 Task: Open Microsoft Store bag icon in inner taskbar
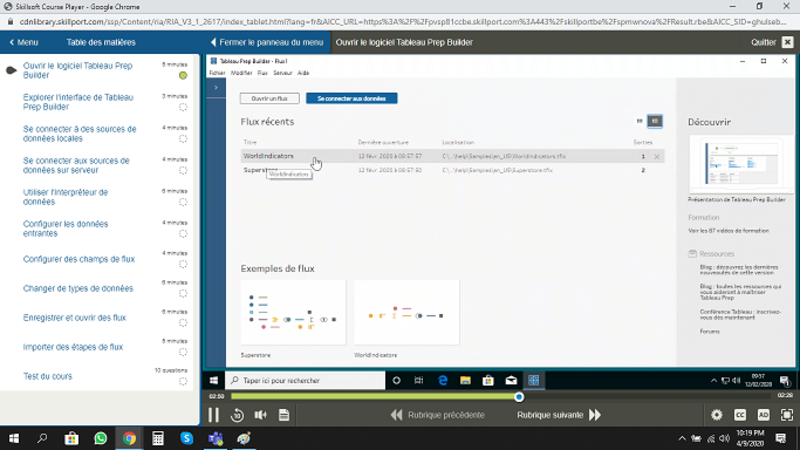pyautogui.click(x=488, y=381)
